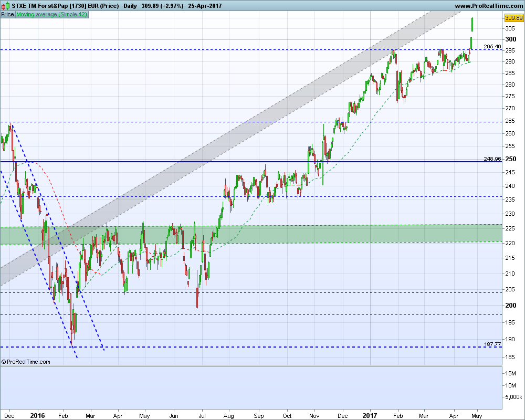The image size is (525, 420).
Task: Click the 187.77 support line label
Action: pos(492,344)
